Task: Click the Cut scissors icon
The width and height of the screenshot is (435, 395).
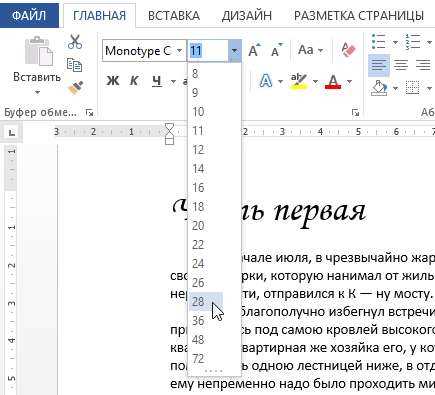Action: (75, 42)
